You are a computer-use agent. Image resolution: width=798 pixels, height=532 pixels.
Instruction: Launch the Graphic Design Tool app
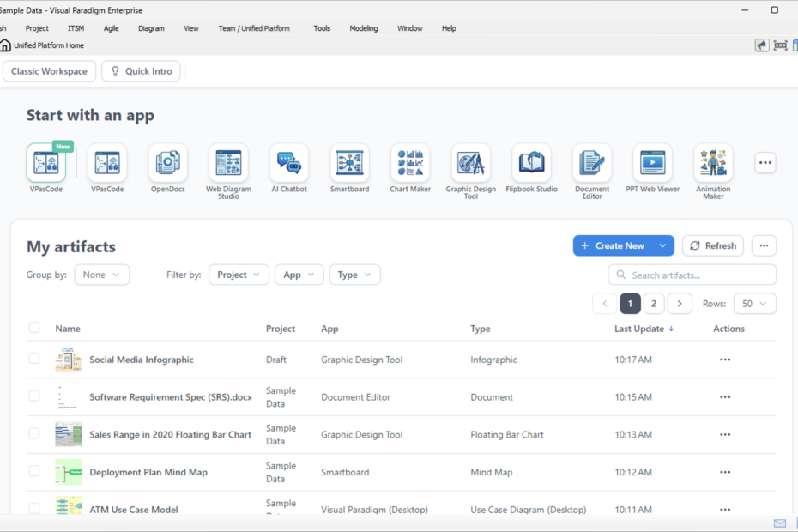tap(471, 163)
